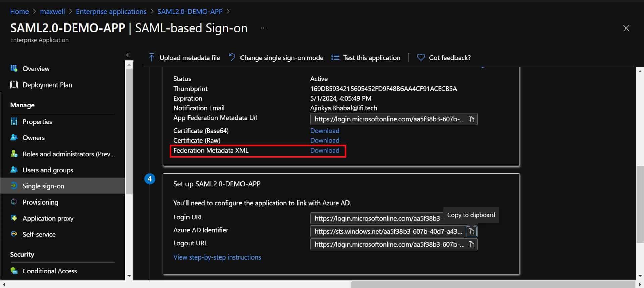Image resolution: width=644 pixels, height=288 pixels.
Task: Click sidebar scrollbar down arrow
Action: 129,276
